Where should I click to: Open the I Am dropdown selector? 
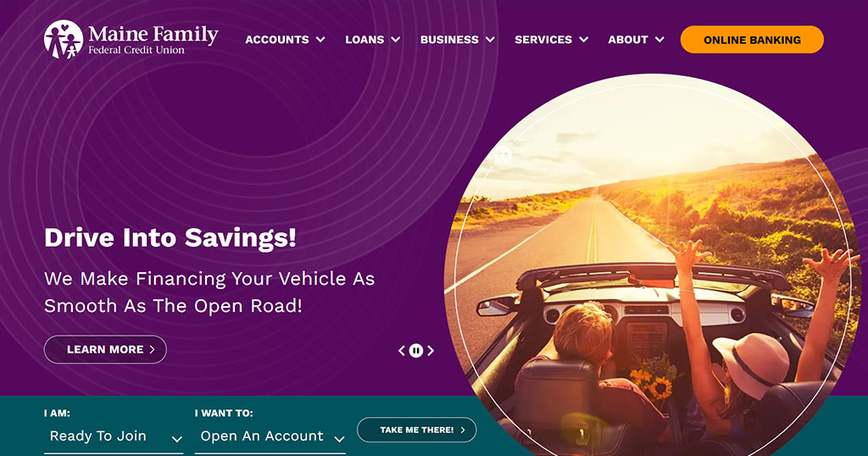[114, 437]
